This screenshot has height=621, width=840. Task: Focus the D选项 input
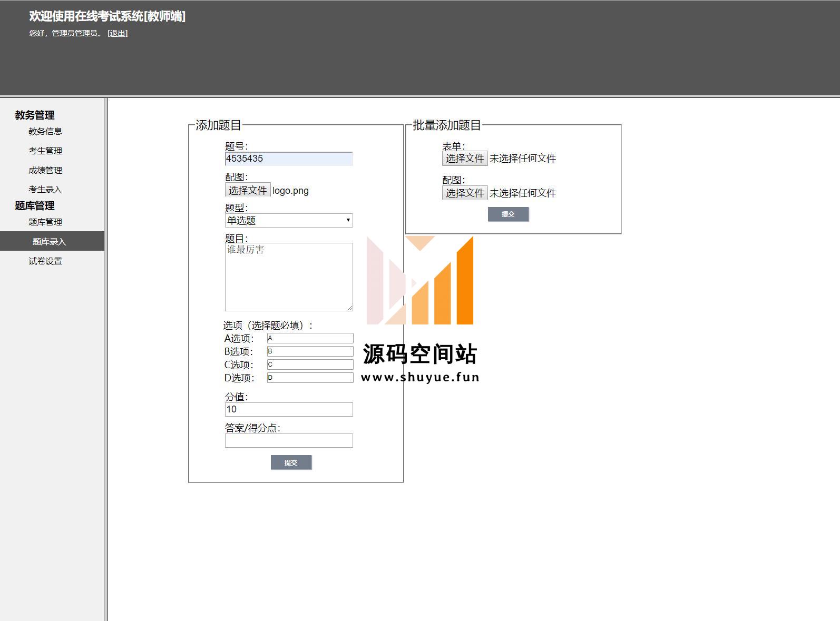(310, 378)
